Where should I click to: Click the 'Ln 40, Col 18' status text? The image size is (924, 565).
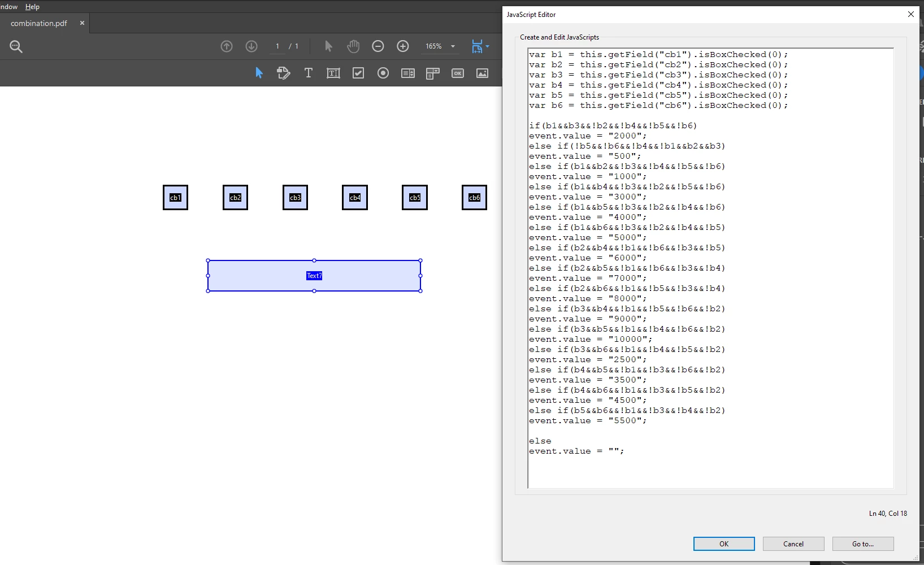pyautogui.click(x=888, y=514)
